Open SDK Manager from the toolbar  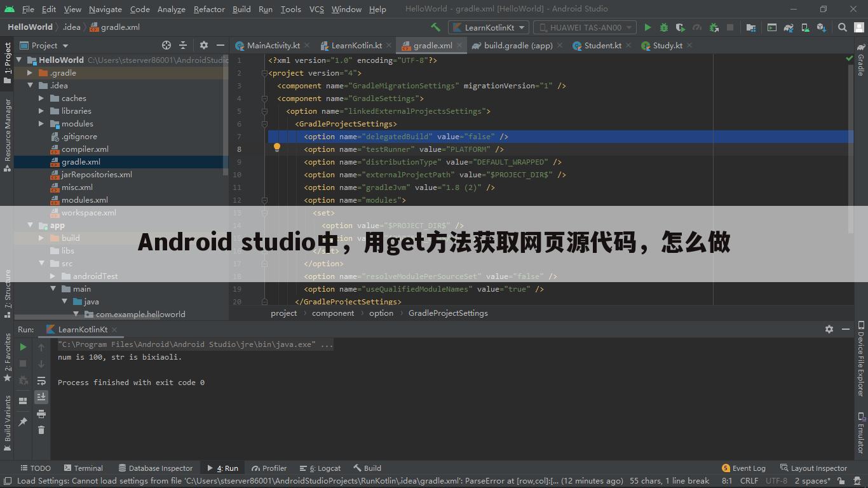pos(821,27)
